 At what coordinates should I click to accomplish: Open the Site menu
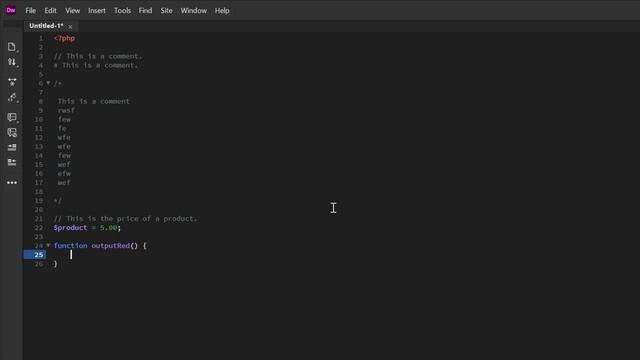pos(167,11)
